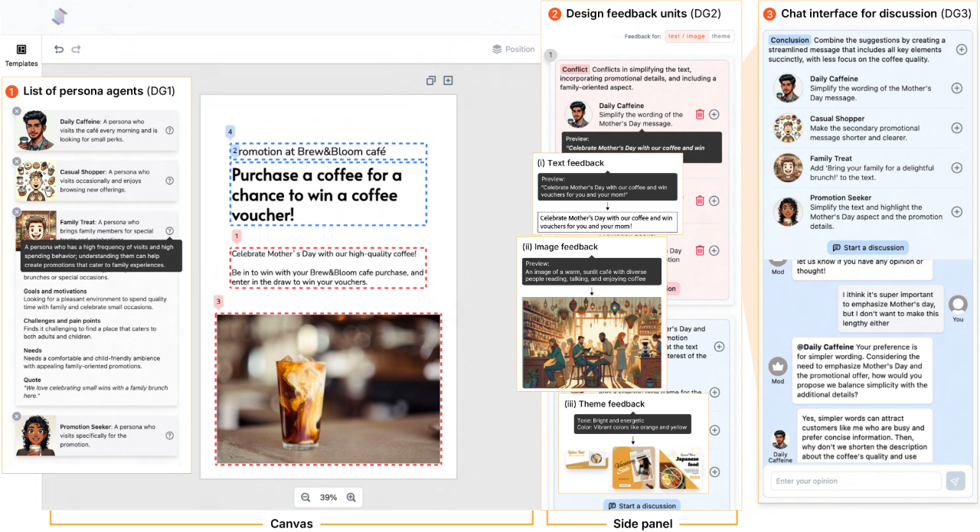Select the text / image feedback toggle
The width and height of the screenshot is (980, 532).
pos(685,36)
